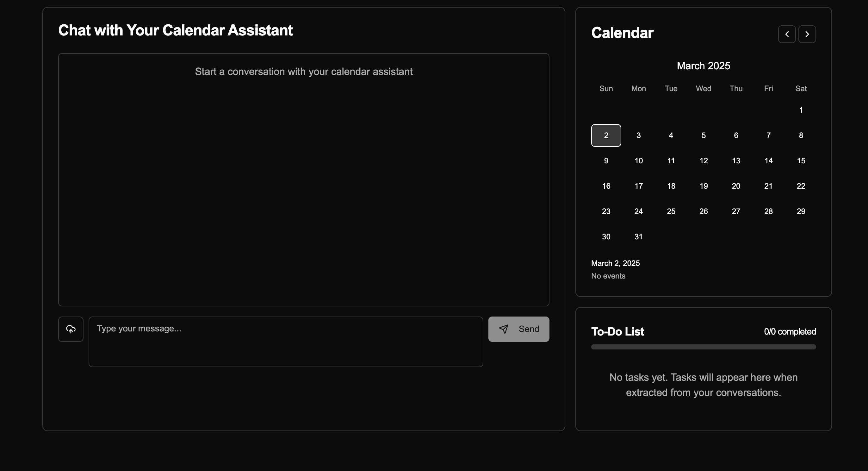Viewport: 868px width, 471px height.
Task: Click the March 2025 month label
Action: tap(703, 66)
